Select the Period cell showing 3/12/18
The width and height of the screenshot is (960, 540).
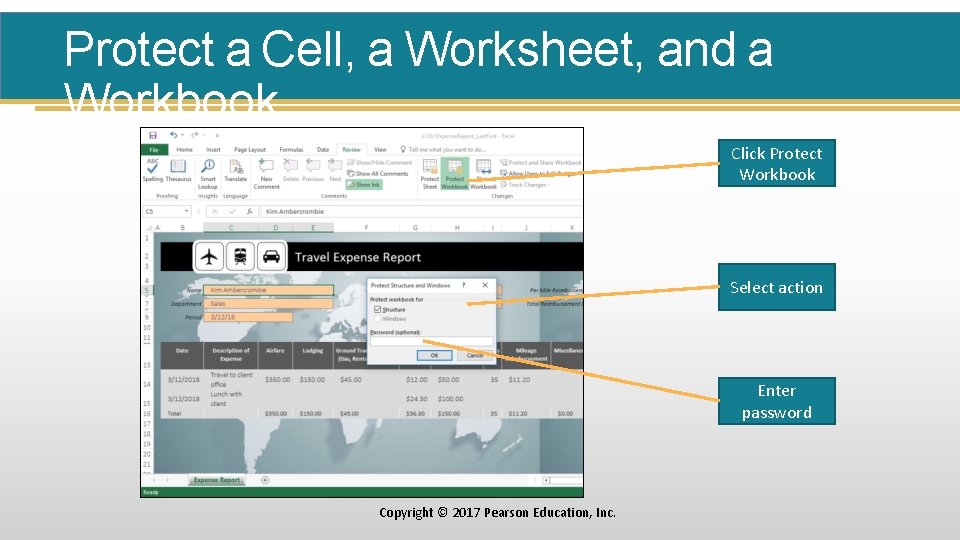pyautogui.click(x=248, y=317)
